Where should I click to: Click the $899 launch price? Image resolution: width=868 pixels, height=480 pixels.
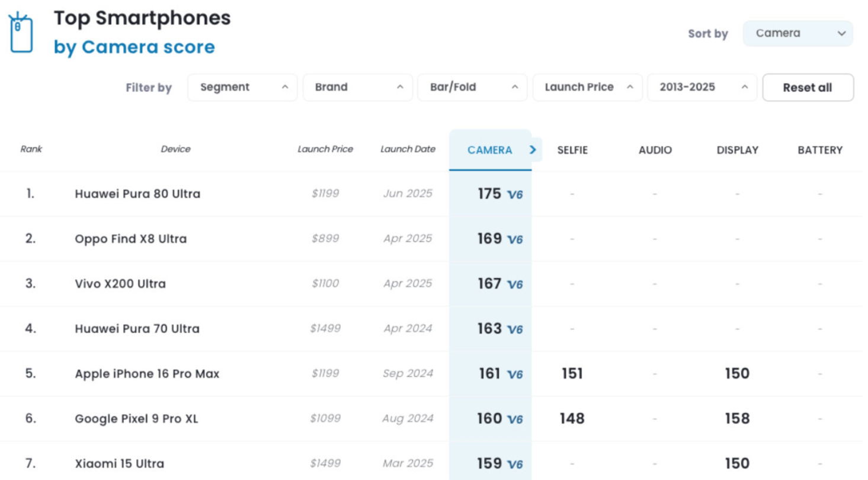pyautogui.click(x=325, y=239)
